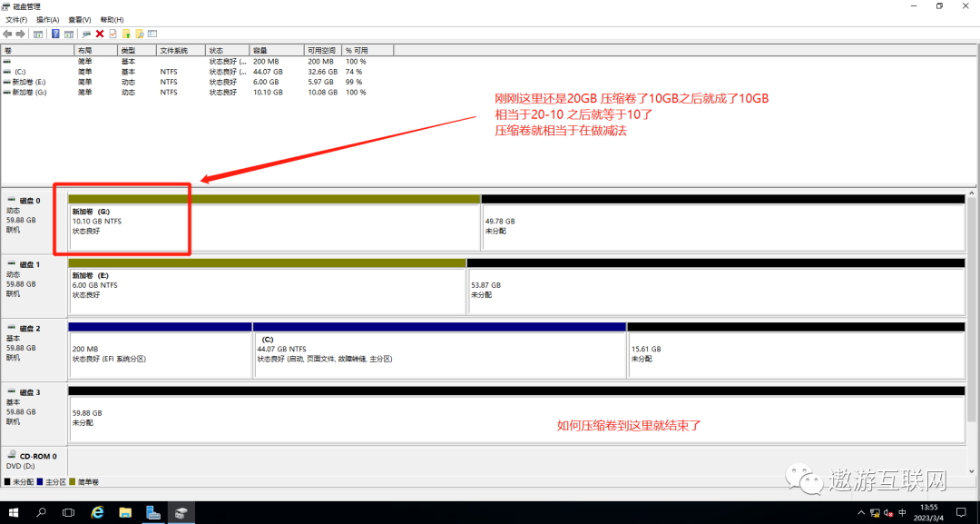Screen dimensions: 980x524
Task: Sort by the 类型 column header
Action: pos(136,50)
